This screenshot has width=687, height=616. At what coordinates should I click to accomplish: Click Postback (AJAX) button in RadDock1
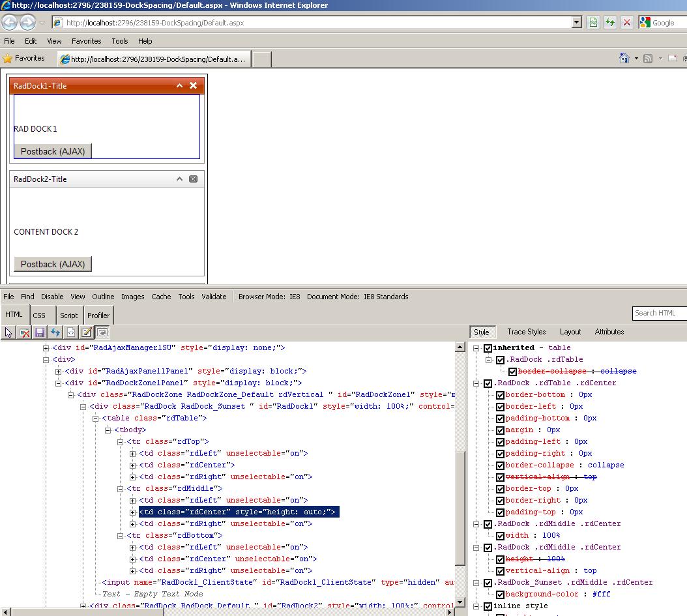click(x=53, y=151)
